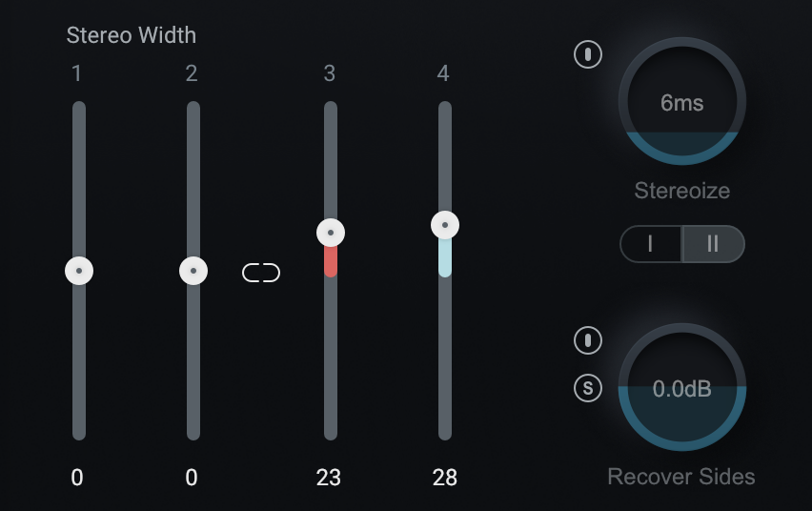Solo the Recover Sides signal
This screenshot has height=511, width=812.
click(x=588, y=388)
